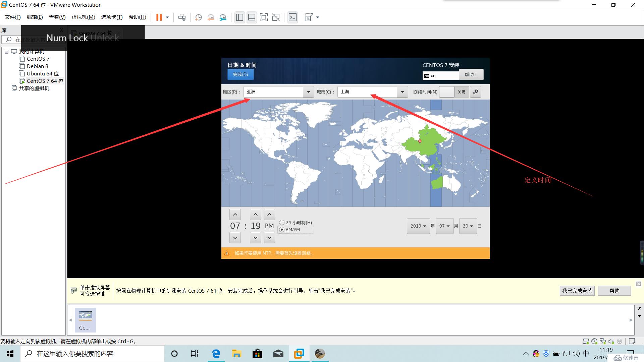Open the Mail app from the taskbar
Screen dimensions: 644x362
[278, 354]
